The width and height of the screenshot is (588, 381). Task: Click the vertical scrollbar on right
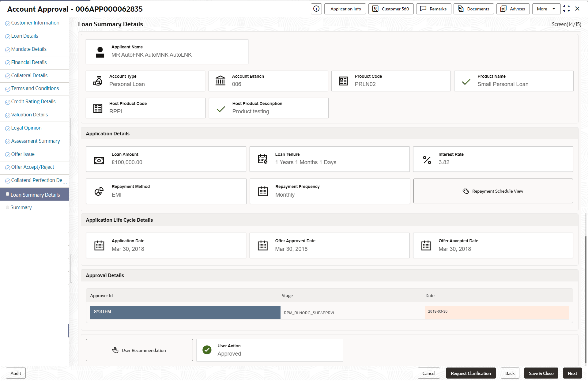tap(586, 300)
